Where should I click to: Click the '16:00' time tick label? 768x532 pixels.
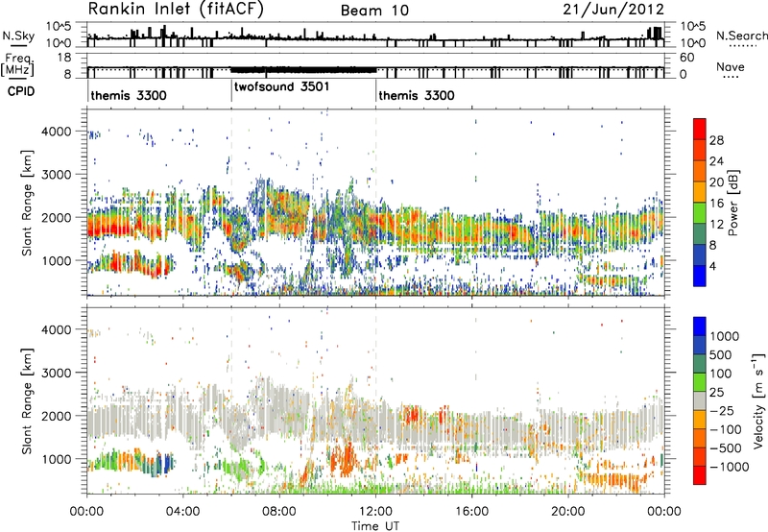(471, 512)
